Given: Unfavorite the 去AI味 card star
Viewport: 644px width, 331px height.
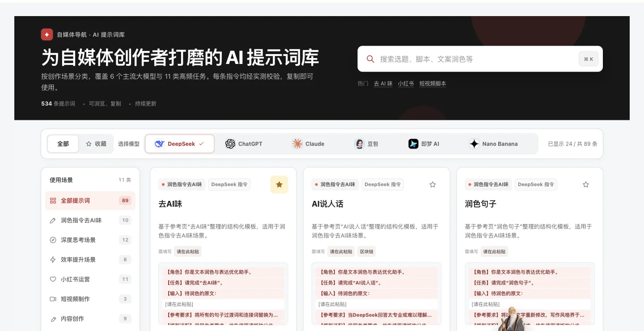Looking at the screenshot, I should click(x=279, y=184).
